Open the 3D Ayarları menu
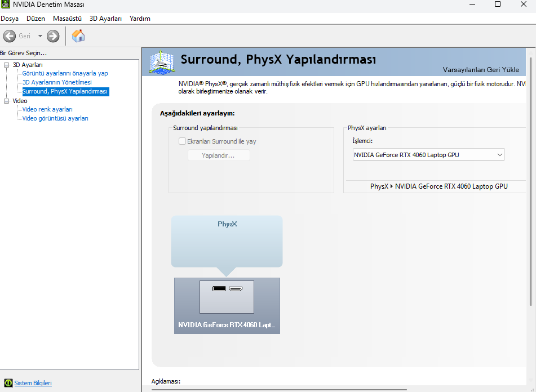 pyautogui.click(x=105, y=19)
